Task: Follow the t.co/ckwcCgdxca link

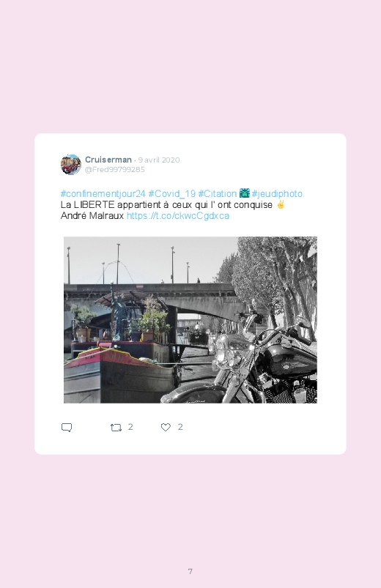Action: (x=178, y=216)
